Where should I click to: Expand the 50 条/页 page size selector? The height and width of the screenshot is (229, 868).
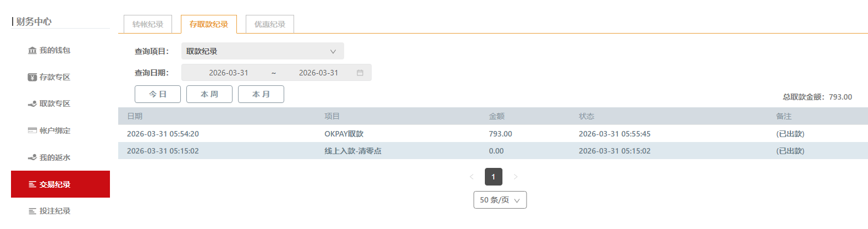500,200
